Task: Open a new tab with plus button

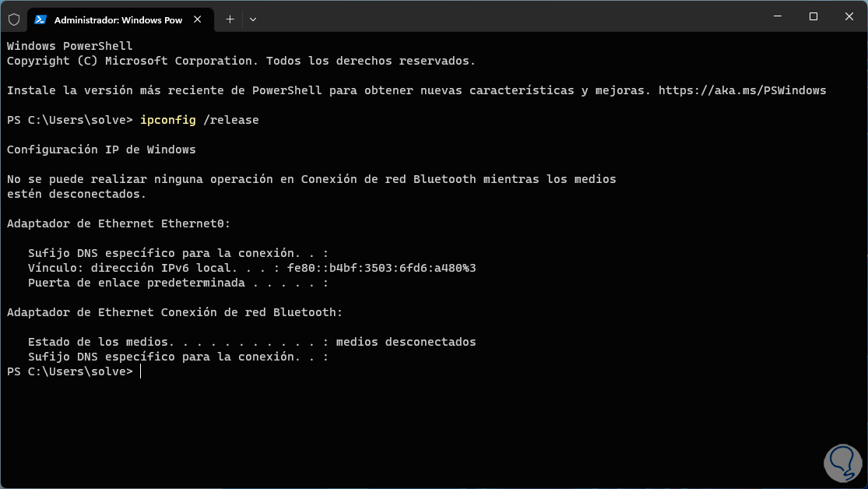Action: point(230,19)
